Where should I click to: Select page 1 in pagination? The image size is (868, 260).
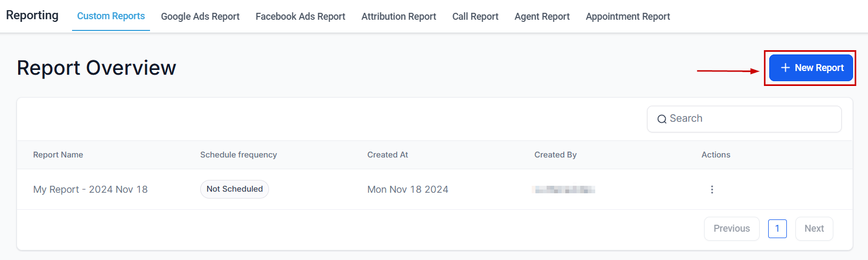(x=777, y=229)
